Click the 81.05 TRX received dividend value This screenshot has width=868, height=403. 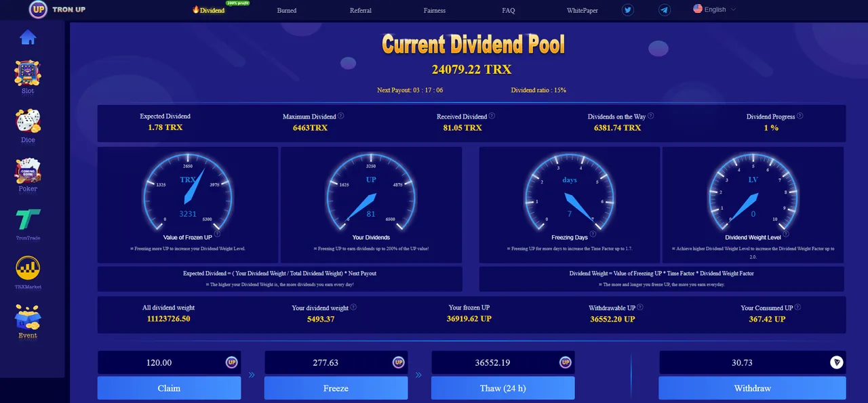click(x=462, y=127)
